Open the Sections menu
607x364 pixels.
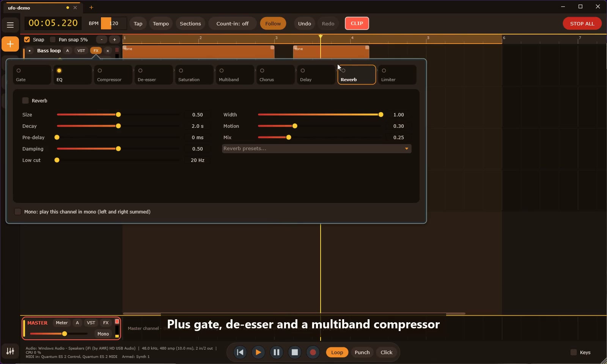pyautogui.click(x=190, y=24)
